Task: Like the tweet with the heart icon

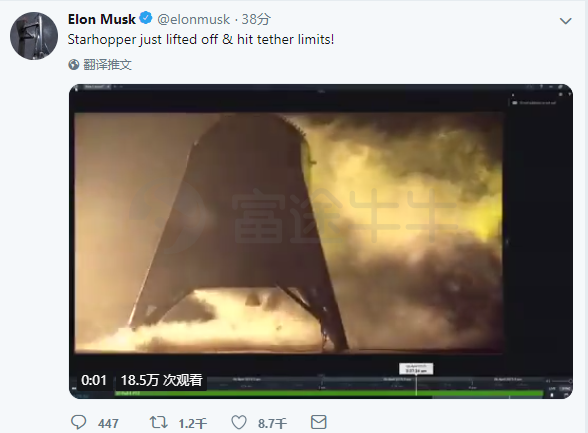Action: tap(239, 423)
